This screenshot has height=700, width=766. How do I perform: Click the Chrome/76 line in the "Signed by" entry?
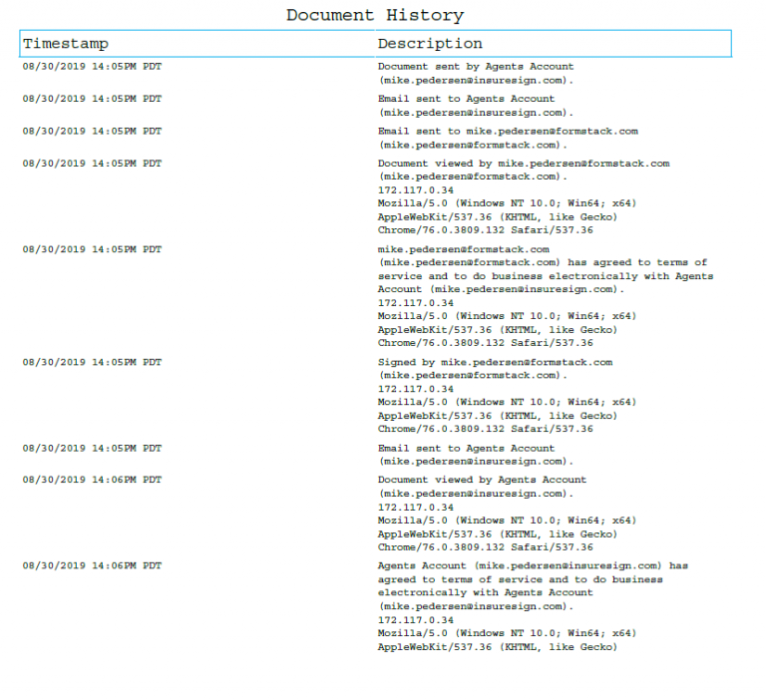click(x=485, y=429)
